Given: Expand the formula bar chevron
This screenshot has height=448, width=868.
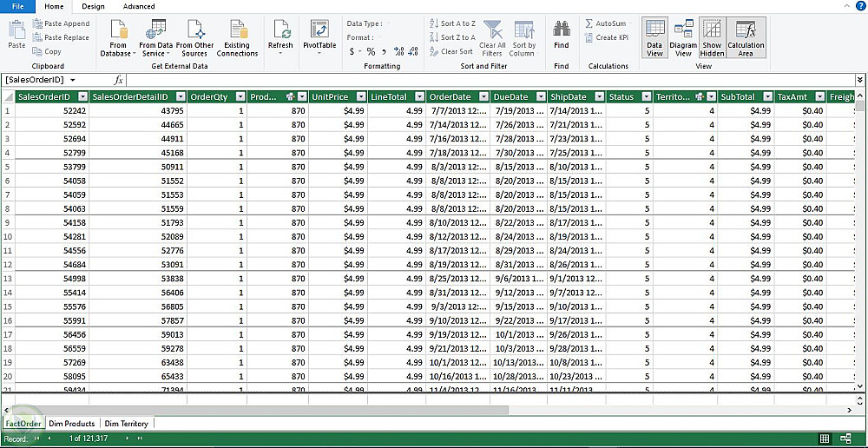Looking at the screenshot, I should tap(859, 80).
